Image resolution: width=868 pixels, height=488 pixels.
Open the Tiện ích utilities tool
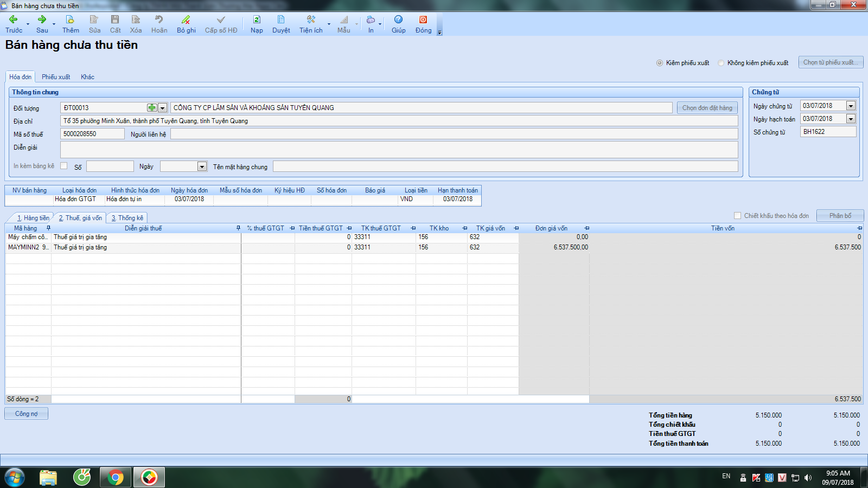pos(311,24)
